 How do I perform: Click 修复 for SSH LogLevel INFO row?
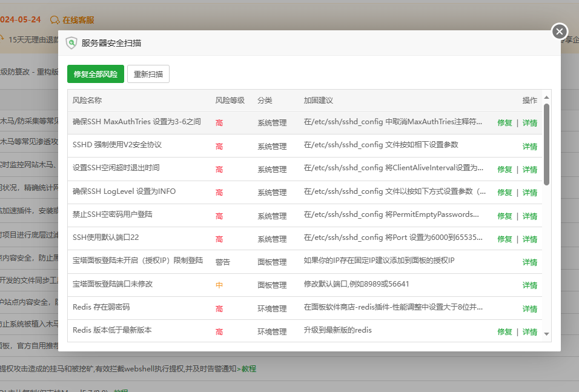pyautogui.click(x=505, y=193)
